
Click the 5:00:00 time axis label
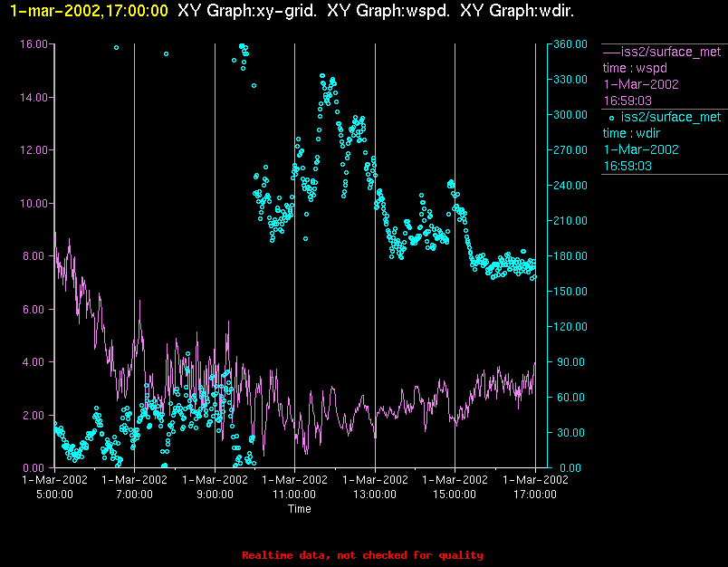(54, 495)
